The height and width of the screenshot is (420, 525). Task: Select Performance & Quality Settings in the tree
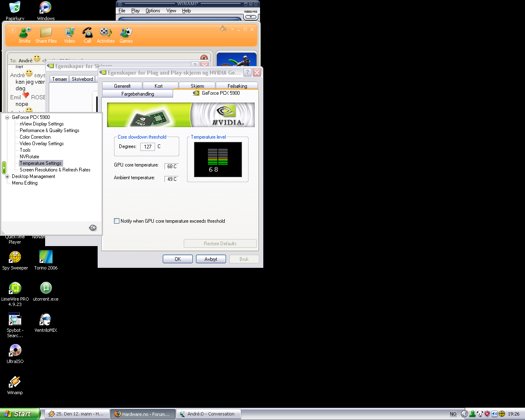[50, 130]
